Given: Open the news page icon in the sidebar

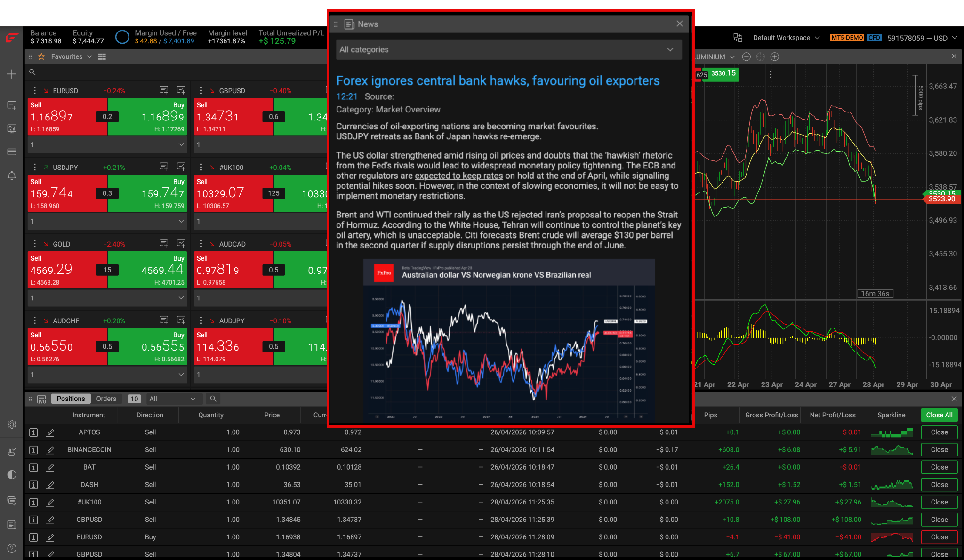Looking at the screenshot, I should 12,525.
